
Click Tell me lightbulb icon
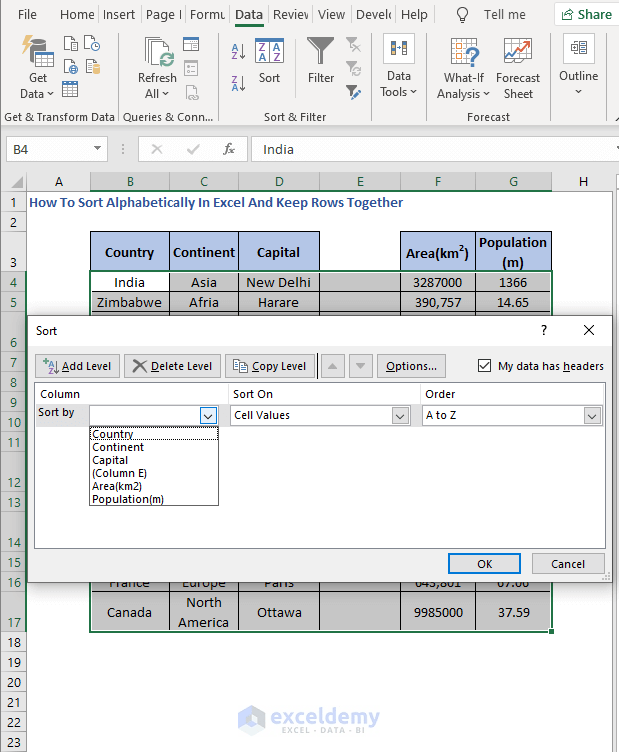[462, 15]
